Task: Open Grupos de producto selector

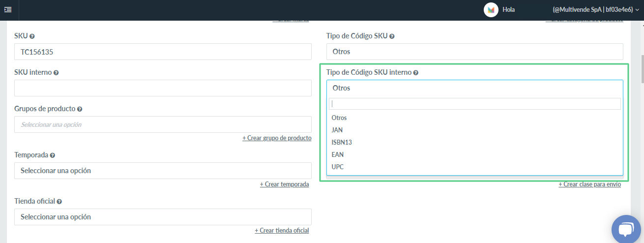Action: pos(163,124)
